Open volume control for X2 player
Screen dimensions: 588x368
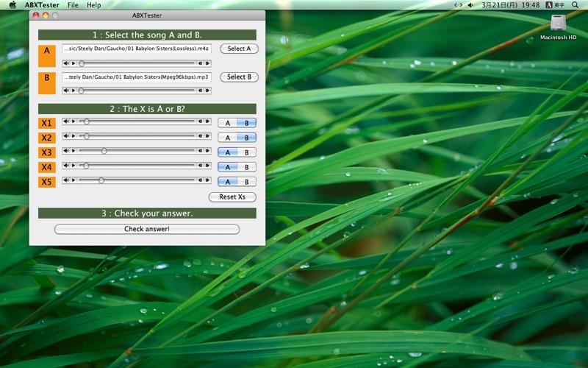coord(66,136)
